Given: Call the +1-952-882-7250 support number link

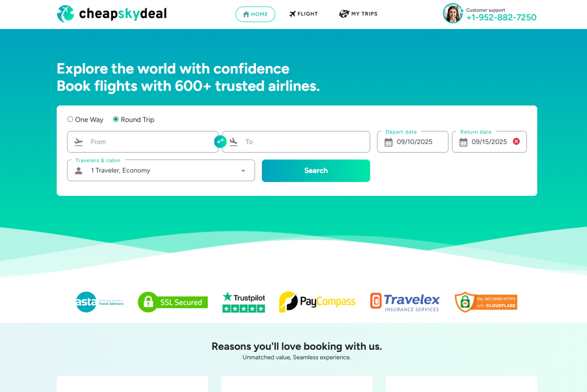Looking at the screenshot, I should tap(501, 17).
